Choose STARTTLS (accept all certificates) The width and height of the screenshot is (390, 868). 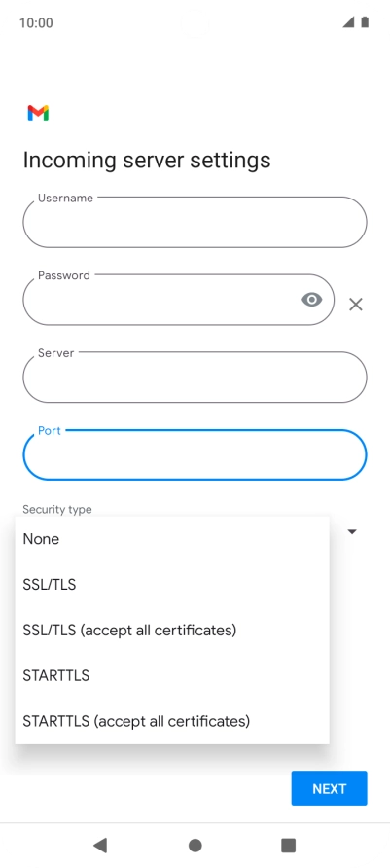[x=172, y=721]
